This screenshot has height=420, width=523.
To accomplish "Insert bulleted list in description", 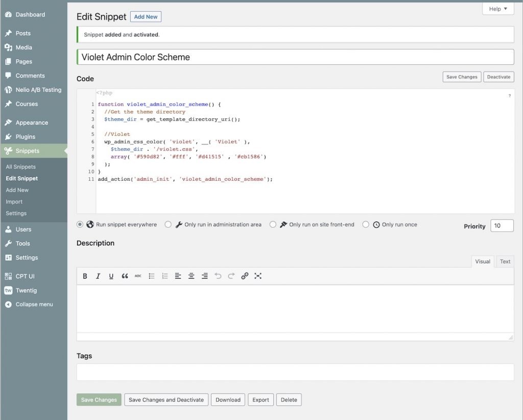I will tap(151, 276).
